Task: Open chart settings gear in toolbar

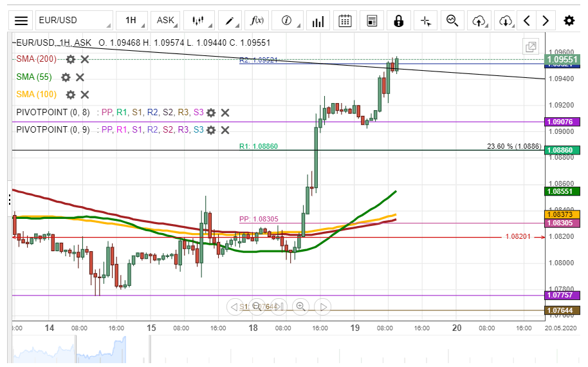Action: (569, 20)
